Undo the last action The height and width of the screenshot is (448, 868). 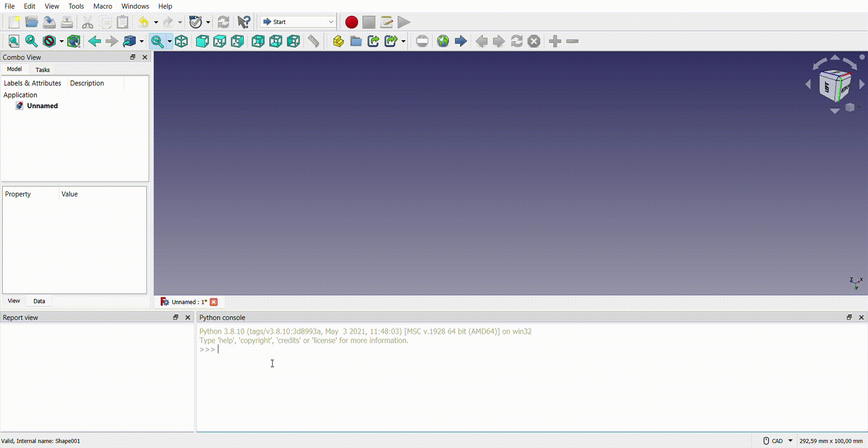point(143,22)
